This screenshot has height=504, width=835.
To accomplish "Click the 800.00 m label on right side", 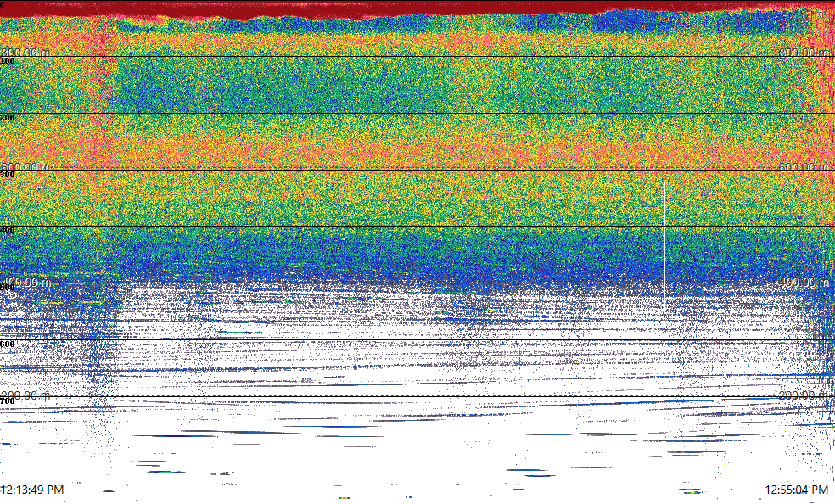I will tap(804, 52).
